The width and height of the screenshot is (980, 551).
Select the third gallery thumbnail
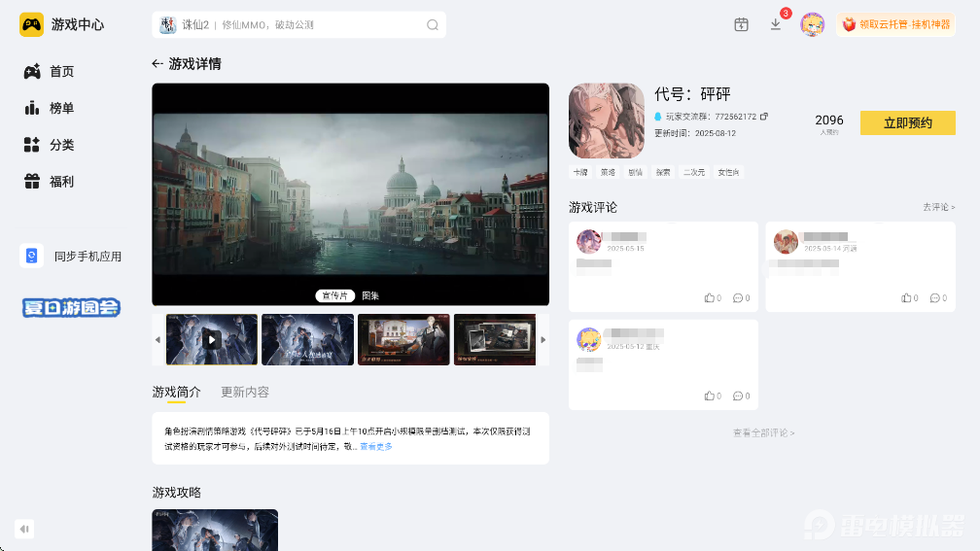tap(403, 340)
